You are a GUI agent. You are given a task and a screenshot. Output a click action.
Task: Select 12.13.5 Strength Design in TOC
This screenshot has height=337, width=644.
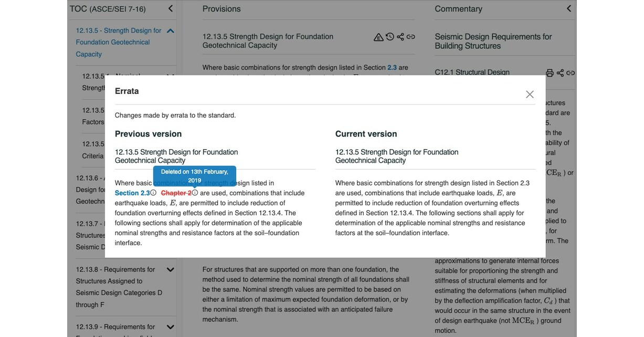[118, 42]
